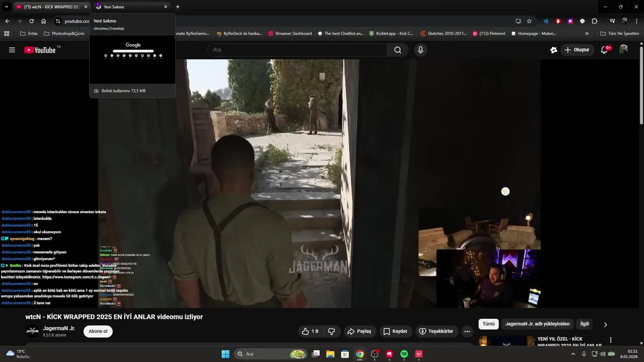Viewport: 644px width, 362px height.
Task: Open the ByNoDeck ile harika bookmark
Action: point(239,34)
